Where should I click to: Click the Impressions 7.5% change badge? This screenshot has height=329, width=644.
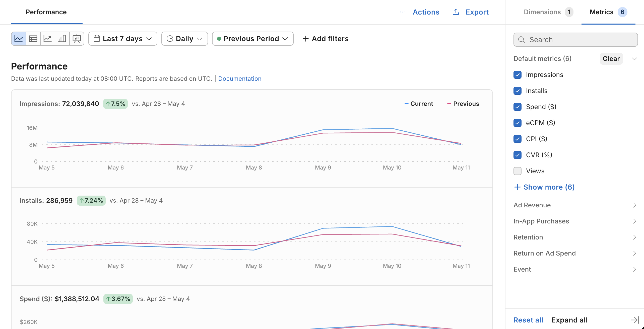(115, 104)
